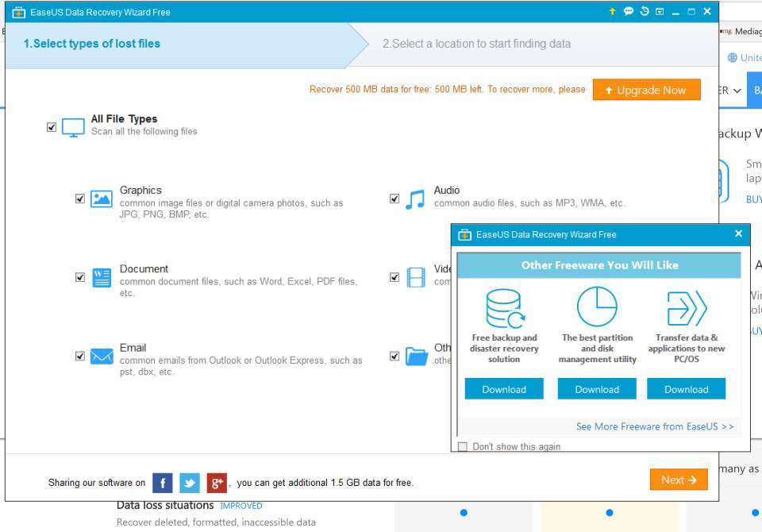The height and width of the screenshot is (532, 762).
Task: Click the database backup icon in the popup
Action: tap(505, 308)
